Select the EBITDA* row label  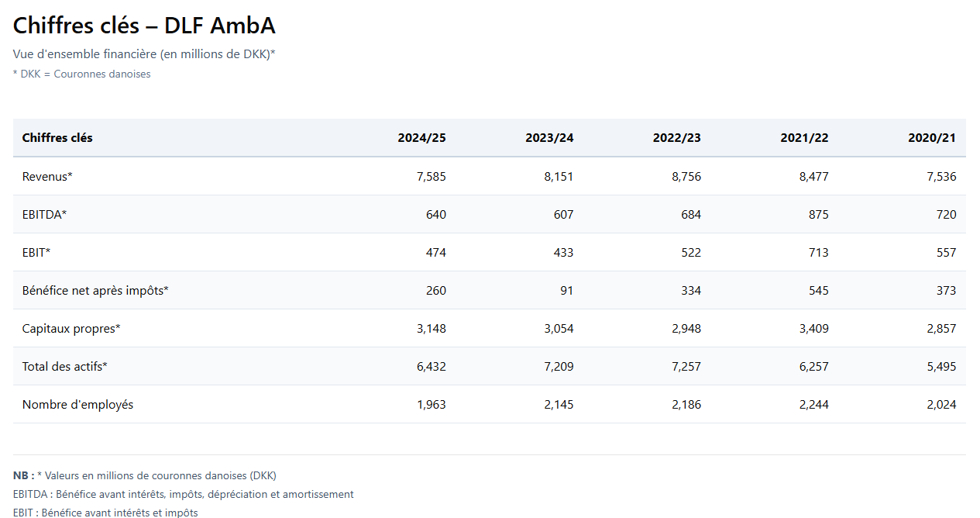tap(44, 215)
